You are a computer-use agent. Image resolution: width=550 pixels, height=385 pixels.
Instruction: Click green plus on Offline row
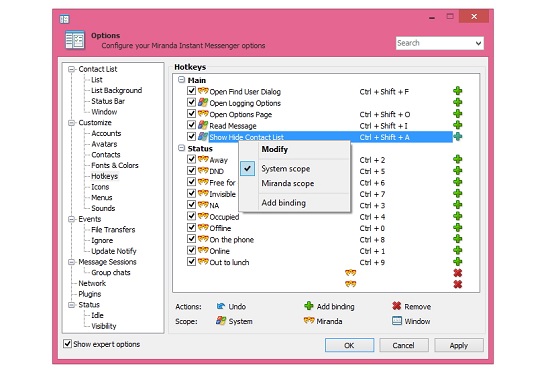pos(457,228)
